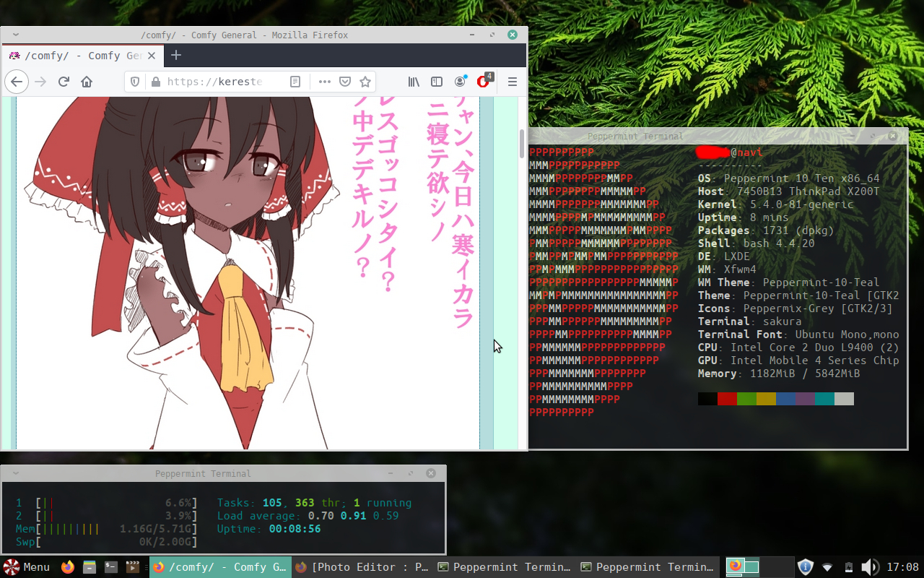Click the Memory: 1182MiB / 5842MiB line
The image size is (924, 578).
pyautogui.click(x=779, y=374)
